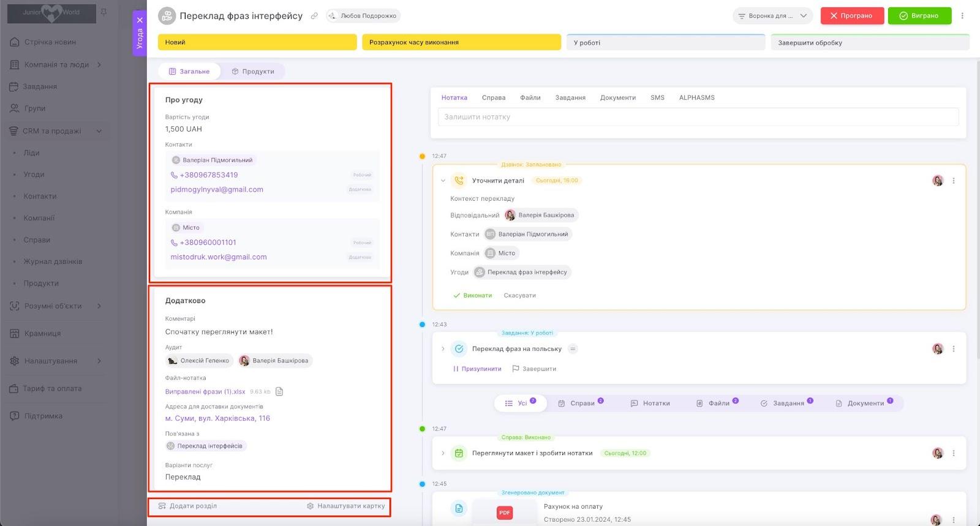Select the Документи tab above the note field
Image resolution: width=980 pixels, height=526 pixels.
pyautogui.click(x=618, y=98)
